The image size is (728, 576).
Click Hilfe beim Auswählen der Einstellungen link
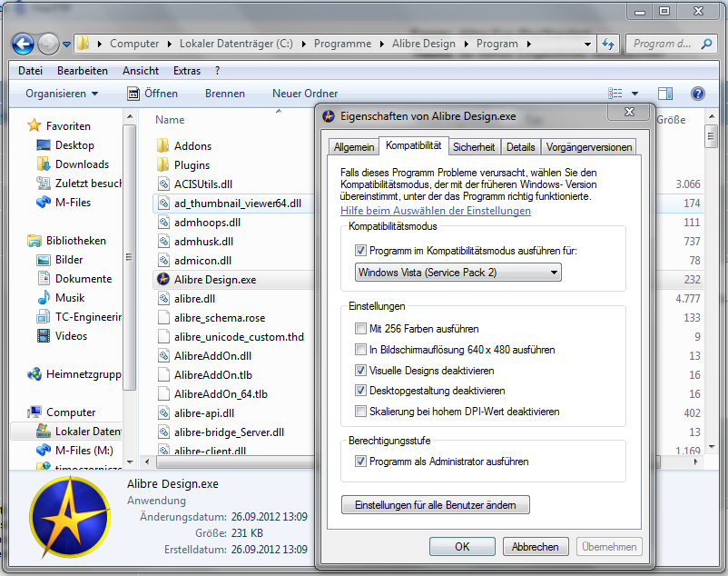(436, 211)
